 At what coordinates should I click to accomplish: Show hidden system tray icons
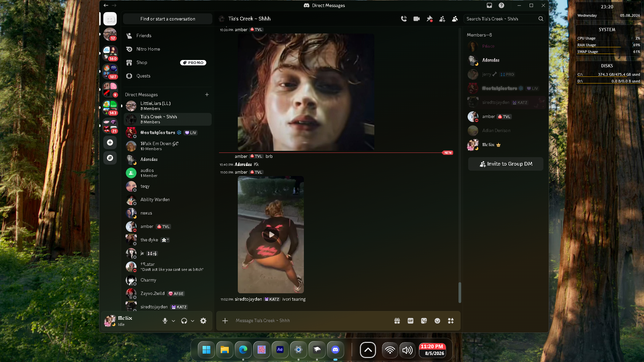[368, 350]
